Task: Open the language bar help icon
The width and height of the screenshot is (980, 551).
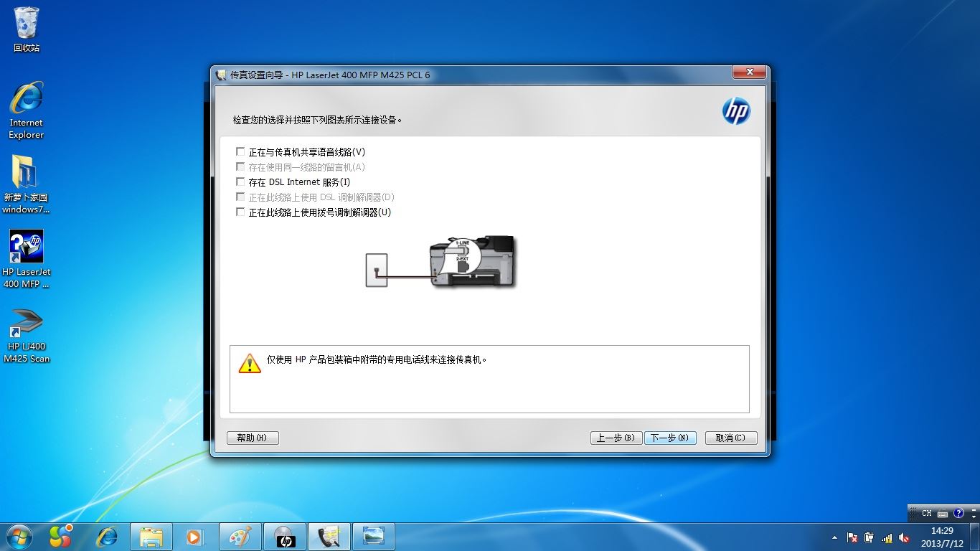Action: coord(958,513)
